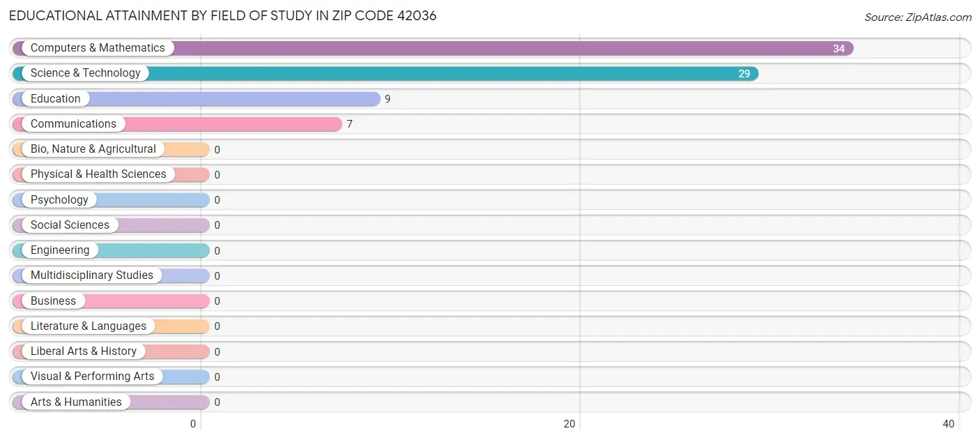Click the 0 value next to Bio, Nature & Agricultural
980x440 pixels.
pyautogui.click(x=217, y=150)
